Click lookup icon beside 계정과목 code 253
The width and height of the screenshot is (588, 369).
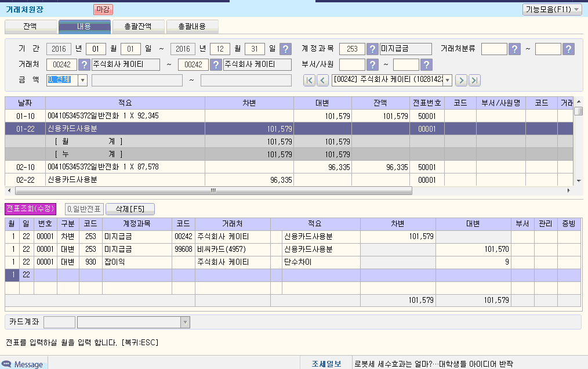click(373, 49)
